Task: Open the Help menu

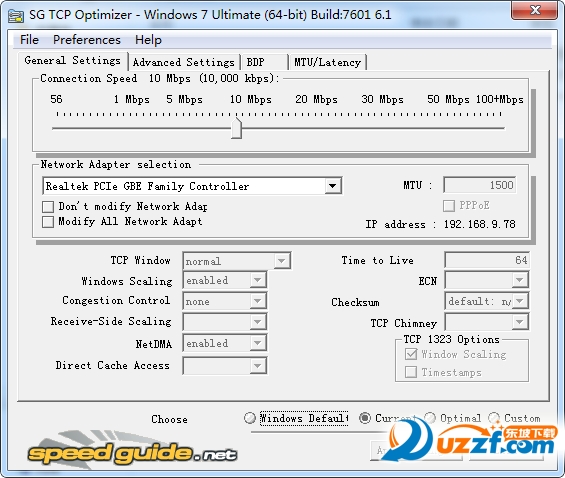Action: tap(148, 40)
